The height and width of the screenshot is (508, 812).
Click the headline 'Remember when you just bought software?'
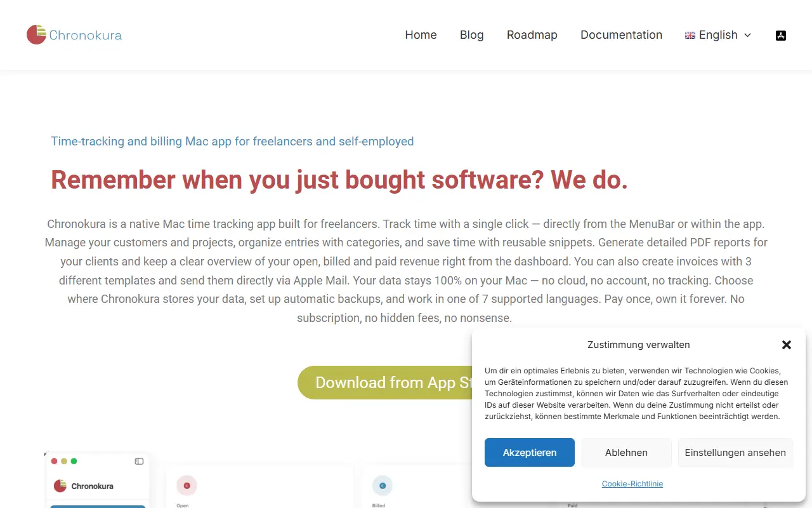tap(298, 180)
